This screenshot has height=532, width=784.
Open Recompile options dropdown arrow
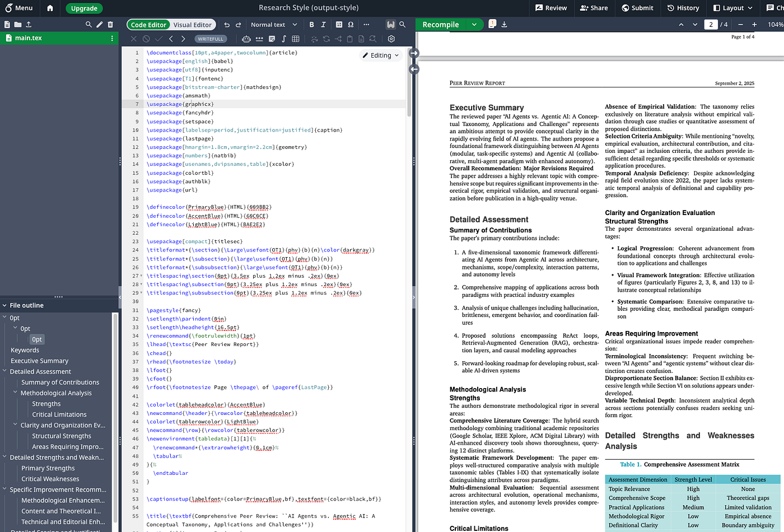pyautogui.click(x=474, y=25)
